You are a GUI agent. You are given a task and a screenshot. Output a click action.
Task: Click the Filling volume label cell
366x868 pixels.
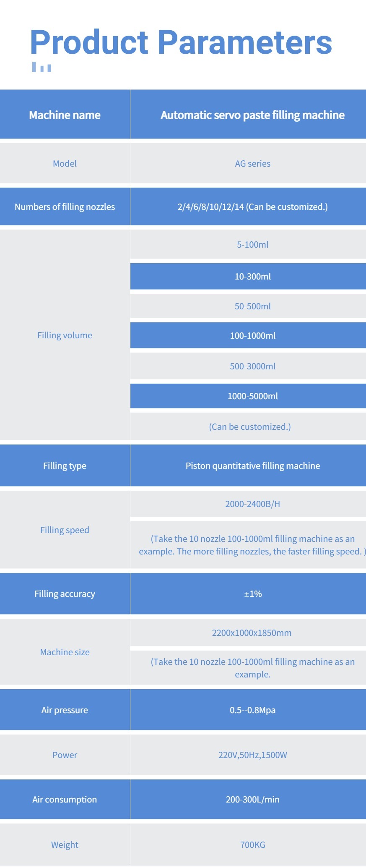coord(65,335)
